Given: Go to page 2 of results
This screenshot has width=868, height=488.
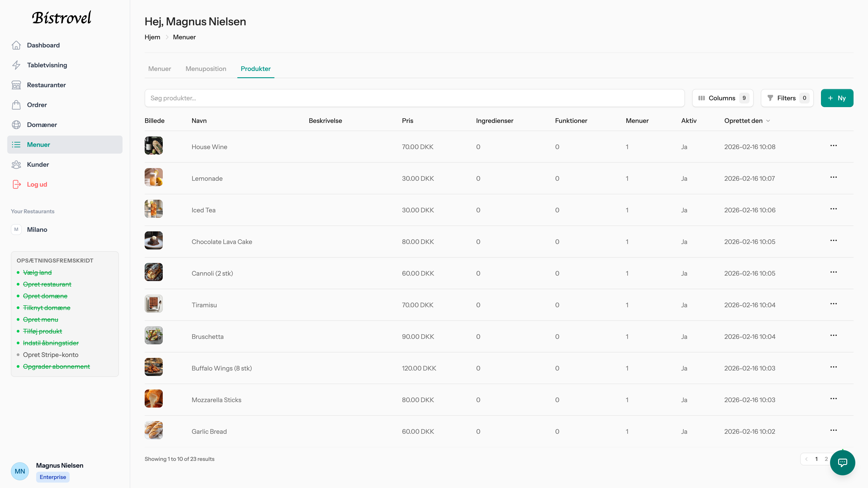Looking at the screenshot, I should coord(826,459).
